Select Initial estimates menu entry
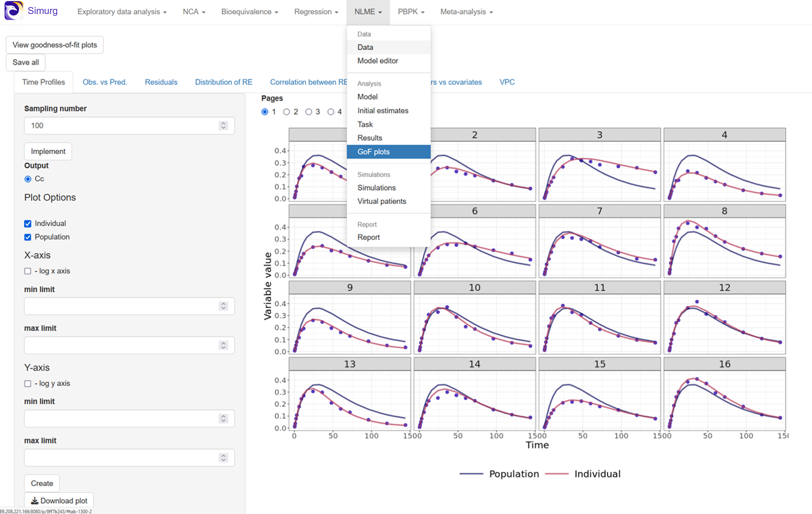This screenshot has width=812, height=514. pyautogui.click(x=389, y=111)
